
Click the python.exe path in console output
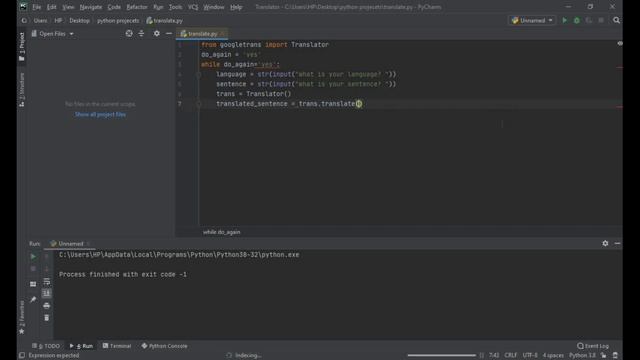[179, 255]
